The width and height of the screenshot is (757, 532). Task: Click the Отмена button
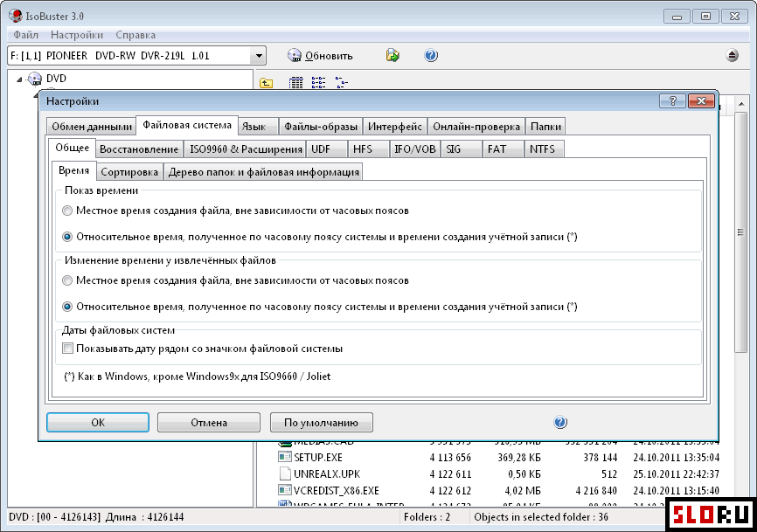tap(209, 423)
